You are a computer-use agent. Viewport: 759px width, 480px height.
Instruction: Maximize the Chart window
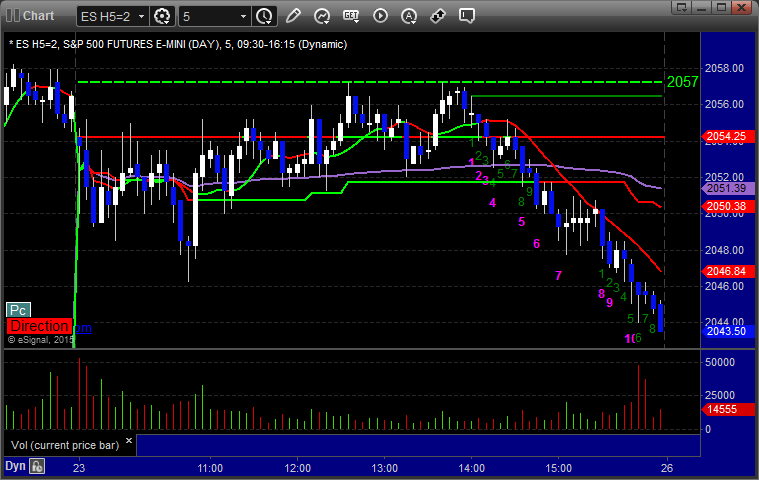click(721, 7)
